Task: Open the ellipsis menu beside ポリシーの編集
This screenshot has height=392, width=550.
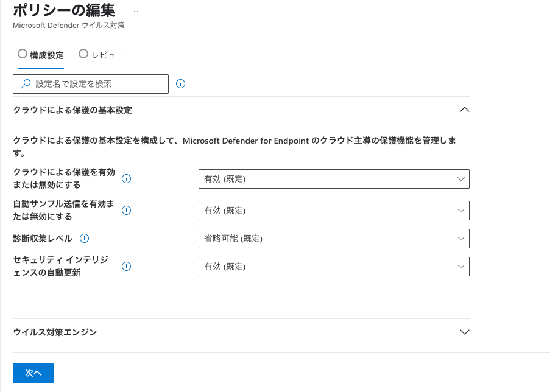Action: point(135,12)
